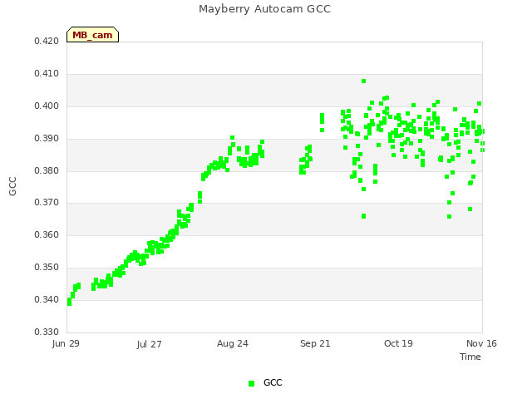This screenshot has height=399, width=532.
Task: Click the 0.330 y-axis label
Action: (47, 332)
